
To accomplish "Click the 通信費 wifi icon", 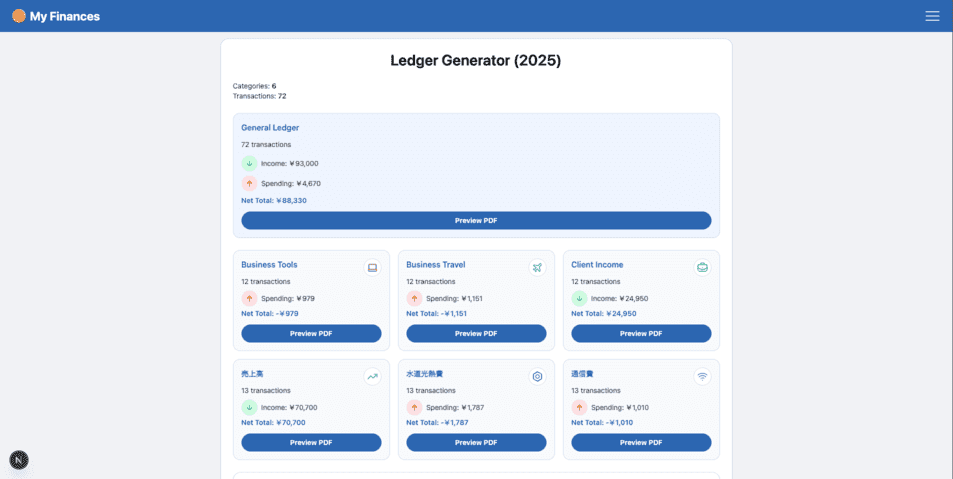I will pos(702,377).
